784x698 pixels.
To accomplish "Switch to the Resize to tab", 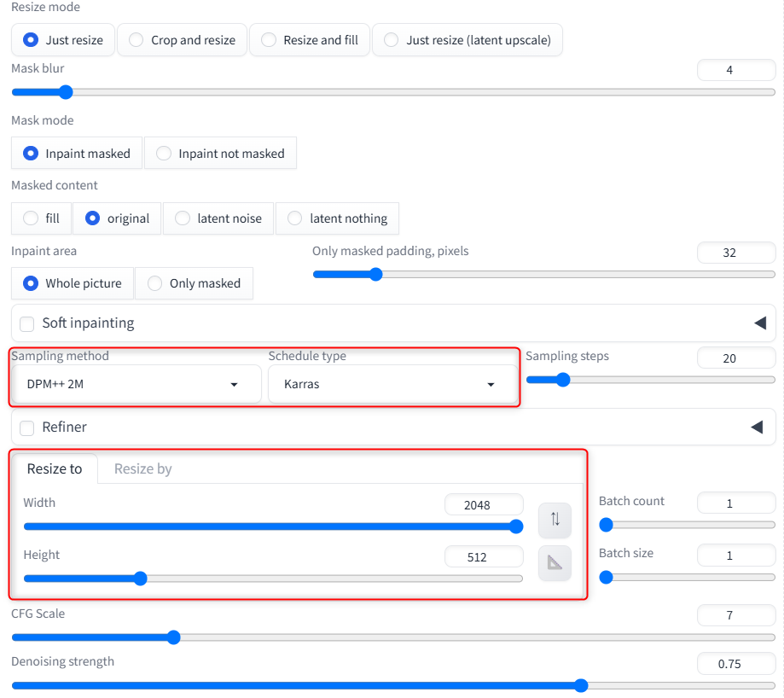I will tap(55, 468).
